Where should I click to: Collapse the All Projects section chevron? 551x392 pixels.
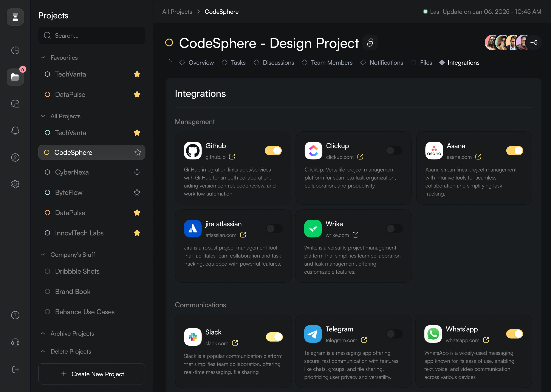pyautogui.click(x=43, y=116)
